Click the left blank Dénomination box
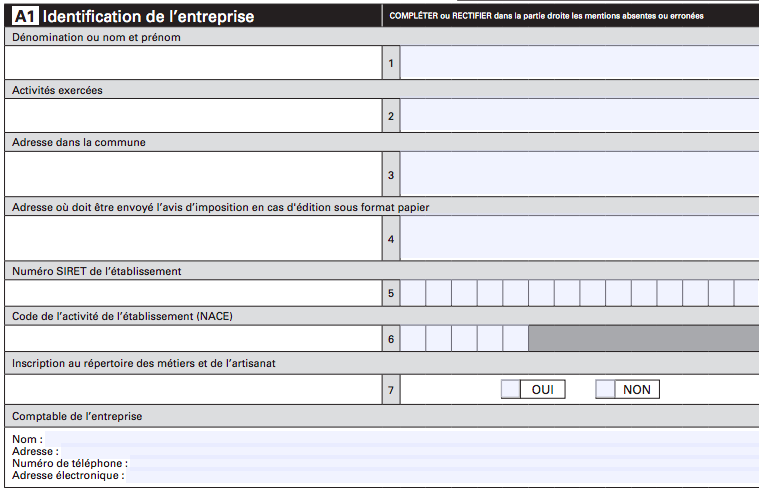 (x=193, y=64)
